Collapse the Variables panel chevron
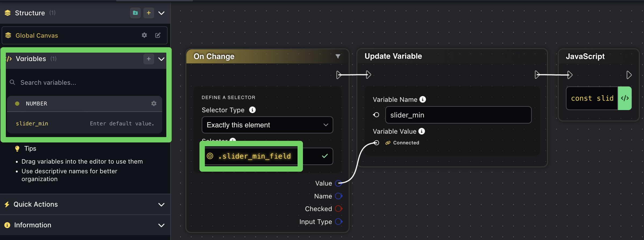The width and height of the screenshot is (644, 240). tap(161, 59)
